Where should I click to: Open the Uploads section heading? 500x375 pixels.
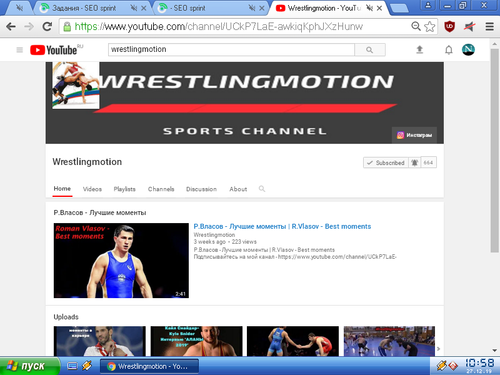[66, 317]
